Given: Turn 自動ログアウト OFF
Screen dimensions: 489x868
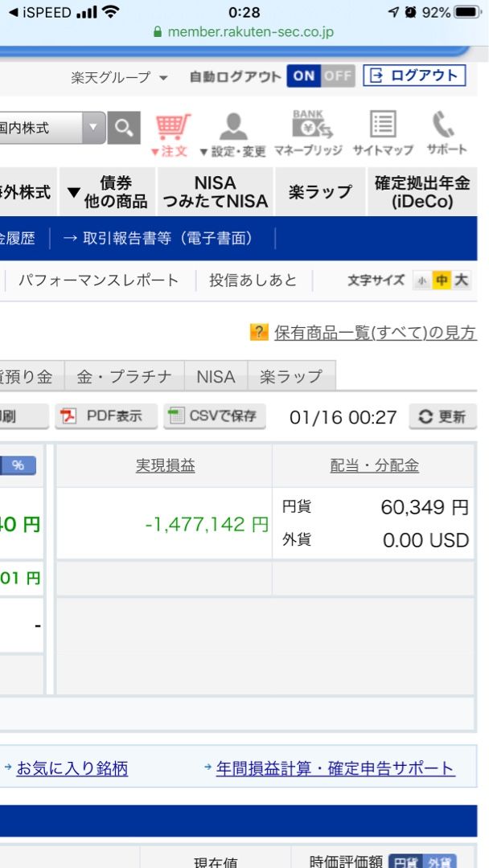Looking at the screenshot, I should coord(338,76).
